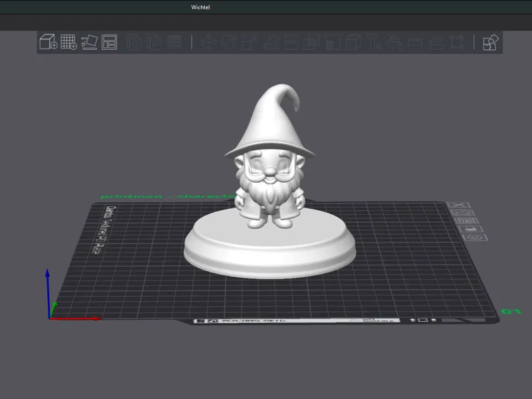Viewport: 532px width, 399px height.
Task: Remove plate using X icon beside plate
Action: click(459, 205)
